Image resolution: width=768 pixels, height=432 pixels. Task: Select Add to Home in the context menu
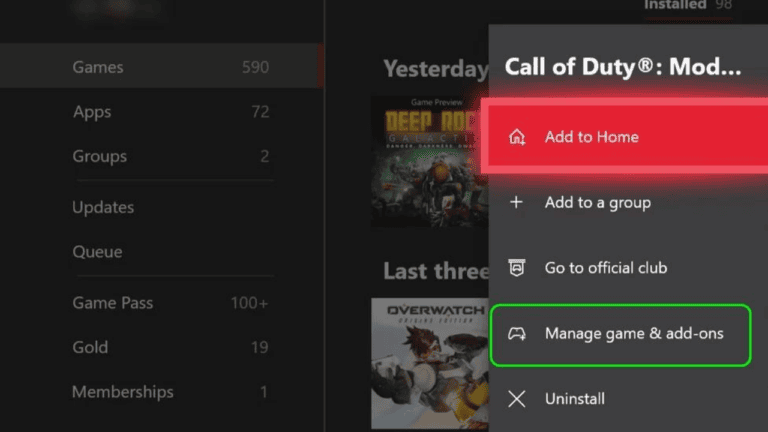pyautogui.click(x=625, y=136)
